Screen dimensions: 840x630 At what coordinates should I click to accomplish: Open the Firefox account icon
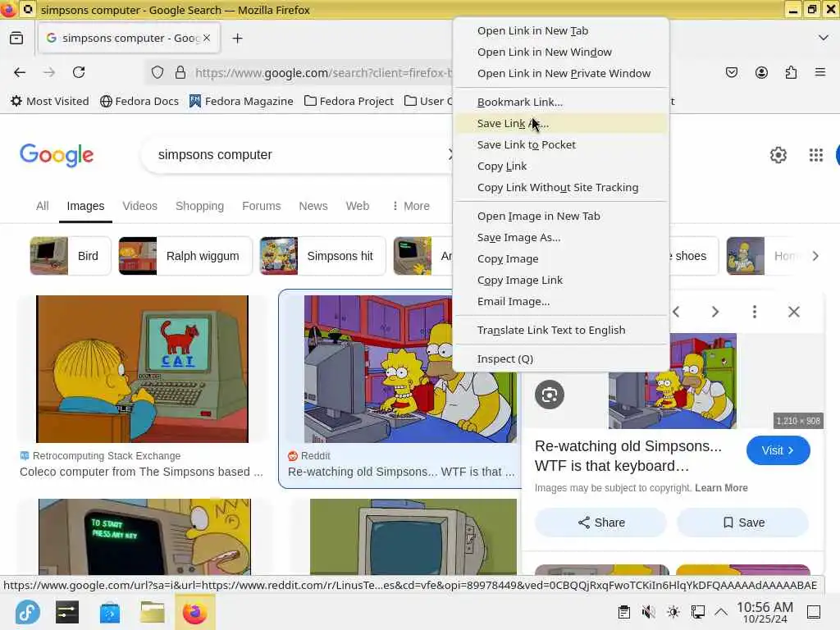(x=761, y=72)
